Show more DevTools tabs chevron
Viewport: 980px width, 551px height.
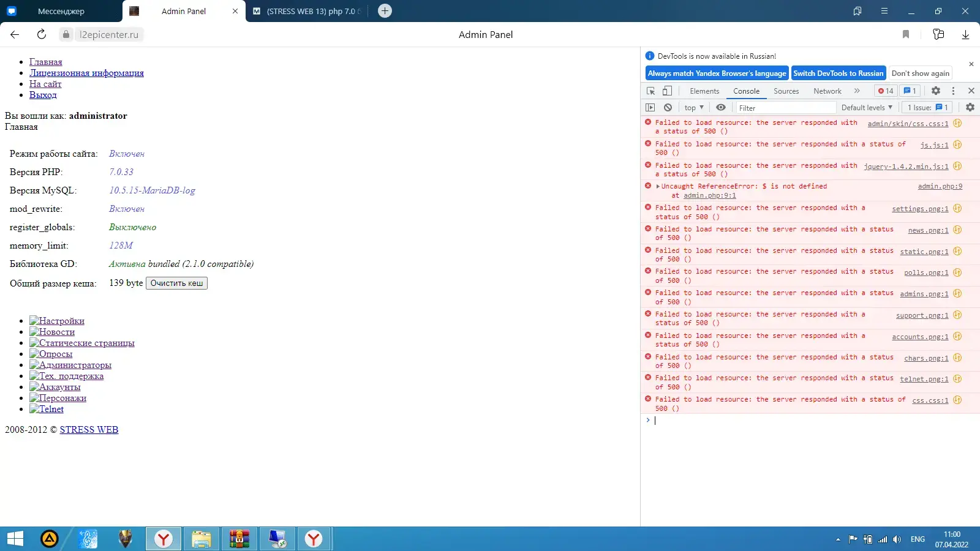point(857,91)
